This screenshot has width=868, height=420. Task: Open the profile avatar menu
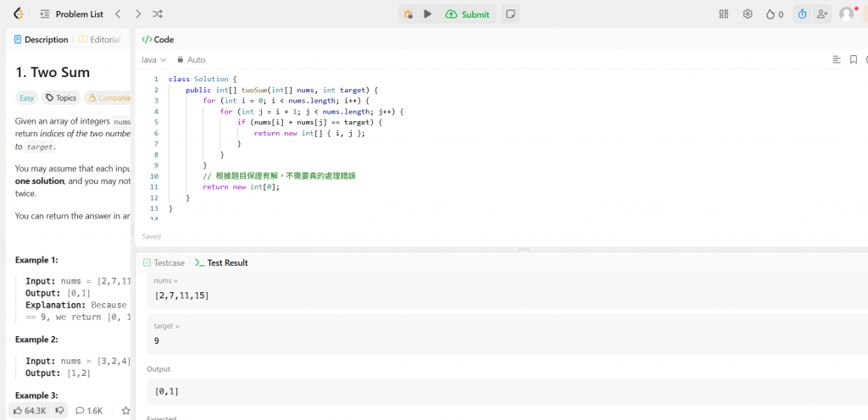[847, 14]
